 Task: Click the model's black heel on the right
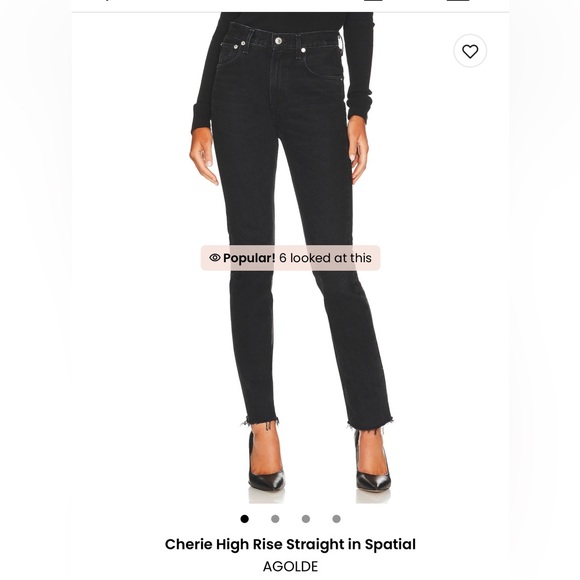click(373, 467)
